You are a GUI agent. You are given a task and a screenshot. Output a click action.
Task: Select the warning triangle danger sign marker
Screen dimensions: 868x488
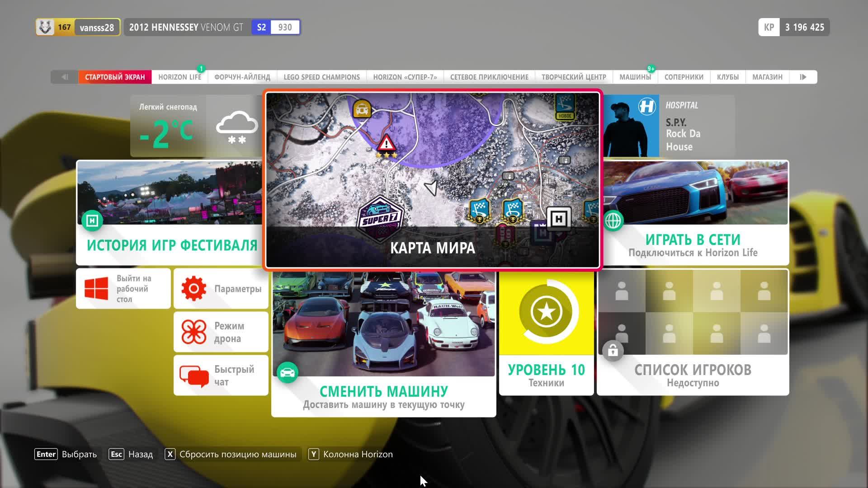pos(386,144)
